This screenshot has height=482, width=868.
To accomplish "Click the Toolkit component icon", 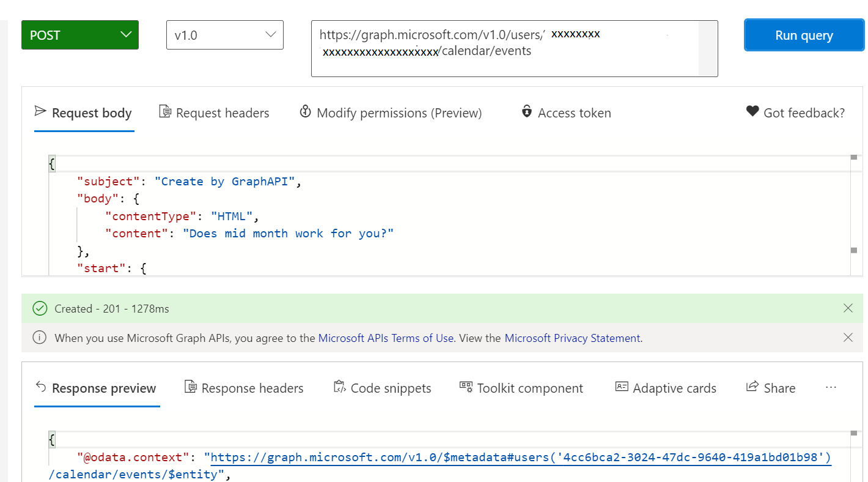I will coord(466,387).
